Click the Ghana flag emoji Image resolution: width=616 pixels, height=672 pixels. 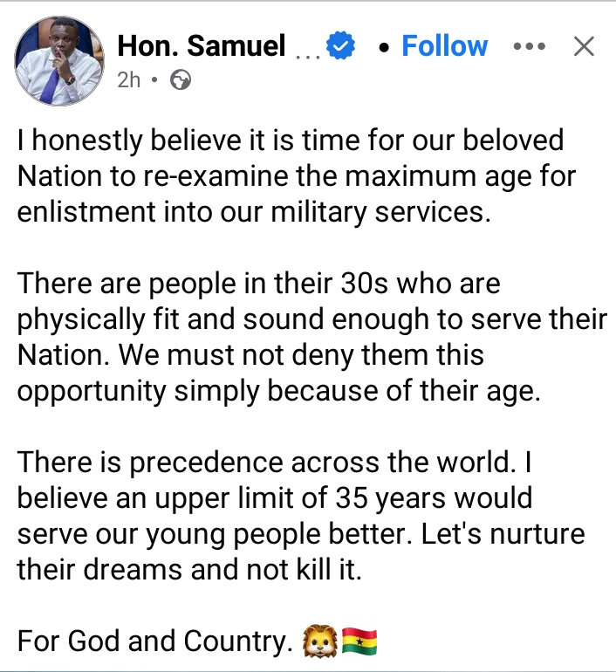tap(359, 642)
